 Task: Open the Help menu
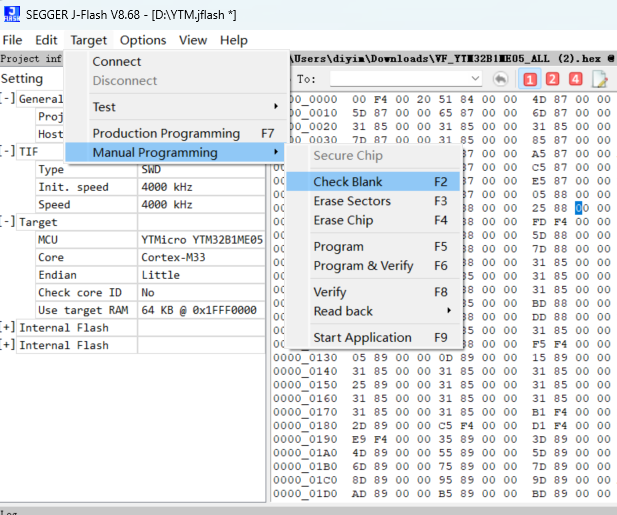[234, 40]
